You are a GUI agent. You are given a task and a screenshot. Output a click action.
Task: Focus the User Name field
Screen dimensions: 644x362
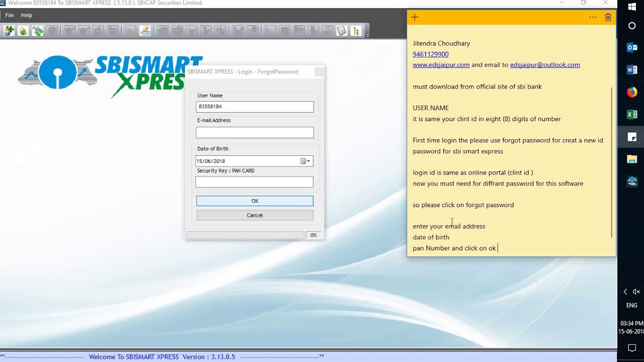[x=255, y=107]
